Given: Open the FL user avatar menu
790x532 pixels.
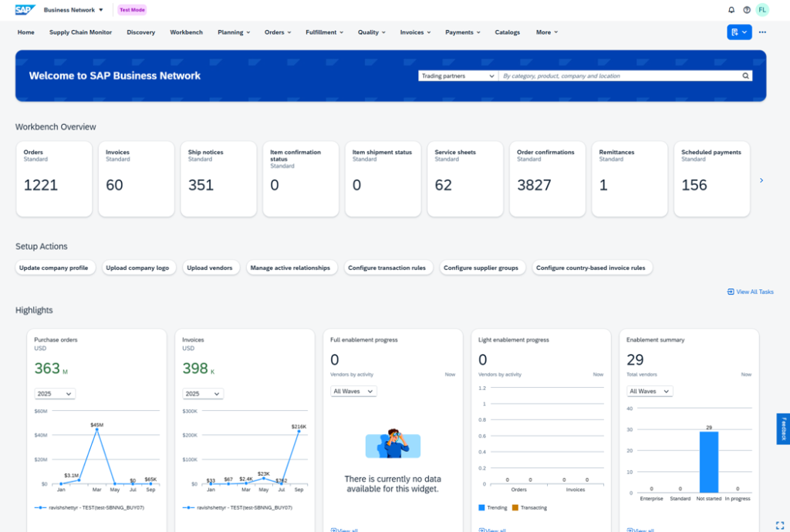Looking at the screenshot, I should (762, 9).
